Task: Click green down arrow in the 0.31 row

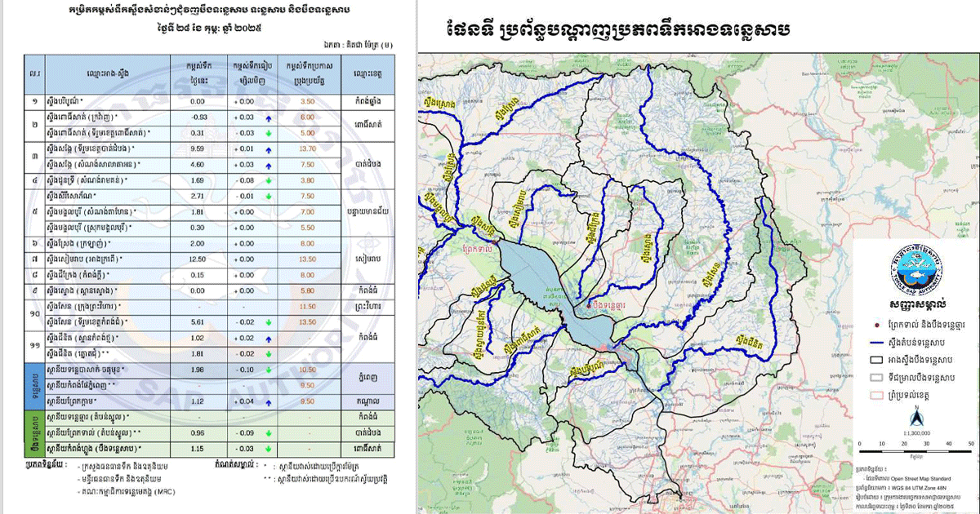Action: [x=267, y=133]
